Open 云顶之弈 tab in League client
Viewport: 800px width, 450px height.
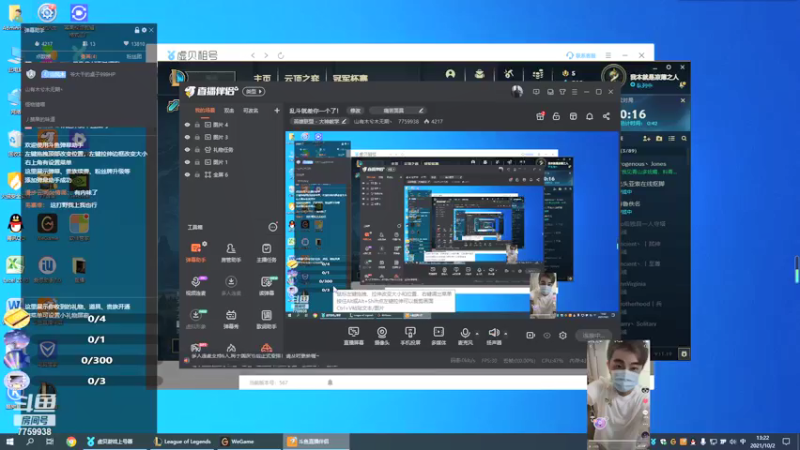tap(302, 78)
